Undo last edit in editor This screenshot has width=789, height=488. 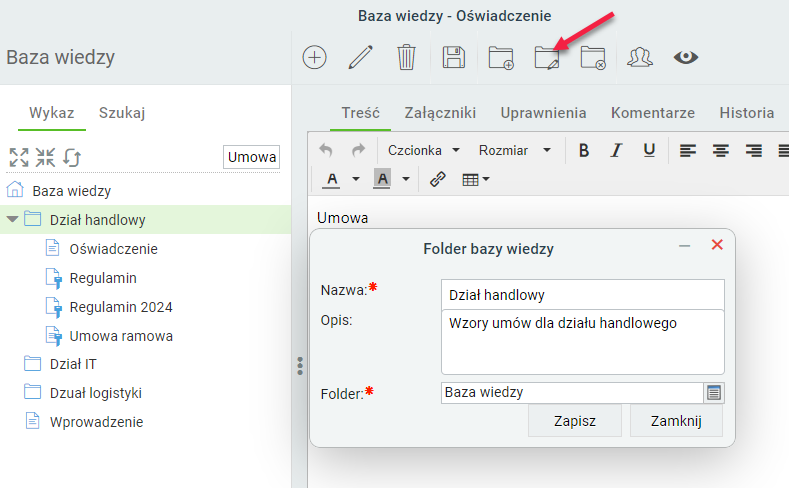click(326, 150)
